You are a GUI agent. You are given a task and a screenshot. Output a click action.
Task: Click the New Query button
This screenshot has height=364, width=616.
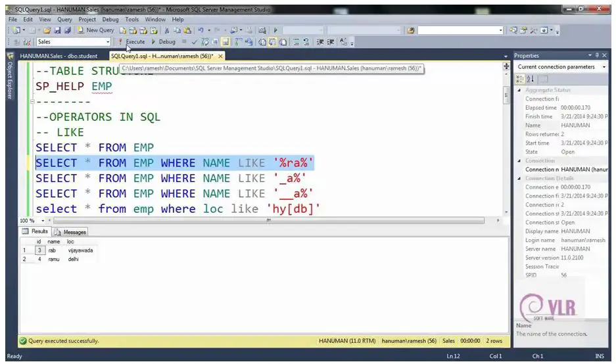[95, 30]
